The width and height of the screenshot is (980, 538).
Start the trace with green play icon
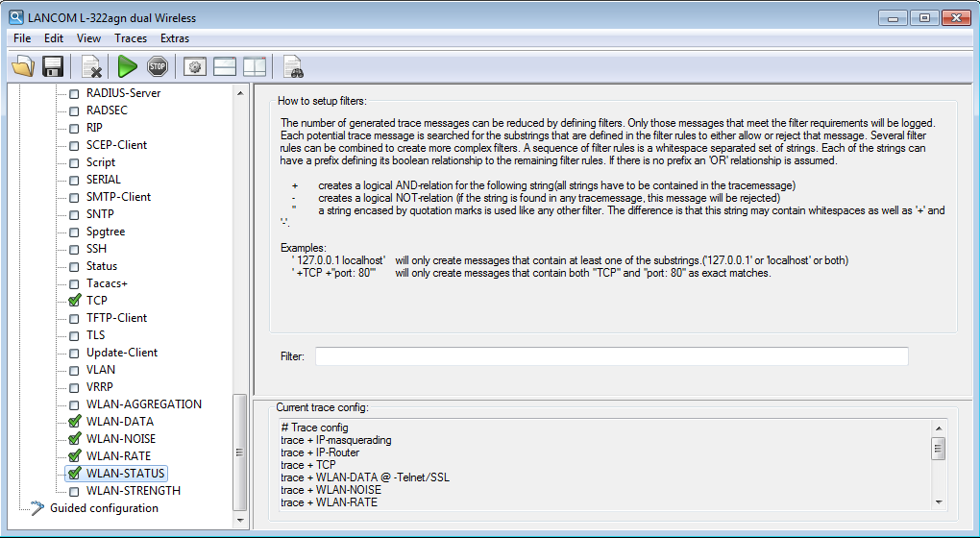(x=128, y=66)
